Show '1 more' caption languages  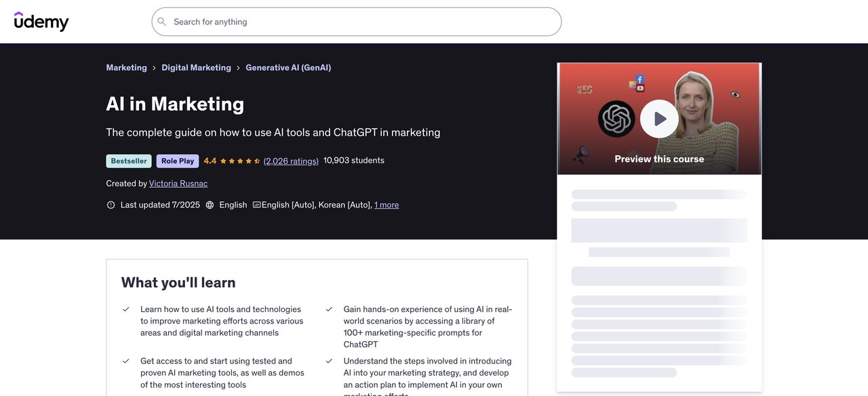point(387,205)
